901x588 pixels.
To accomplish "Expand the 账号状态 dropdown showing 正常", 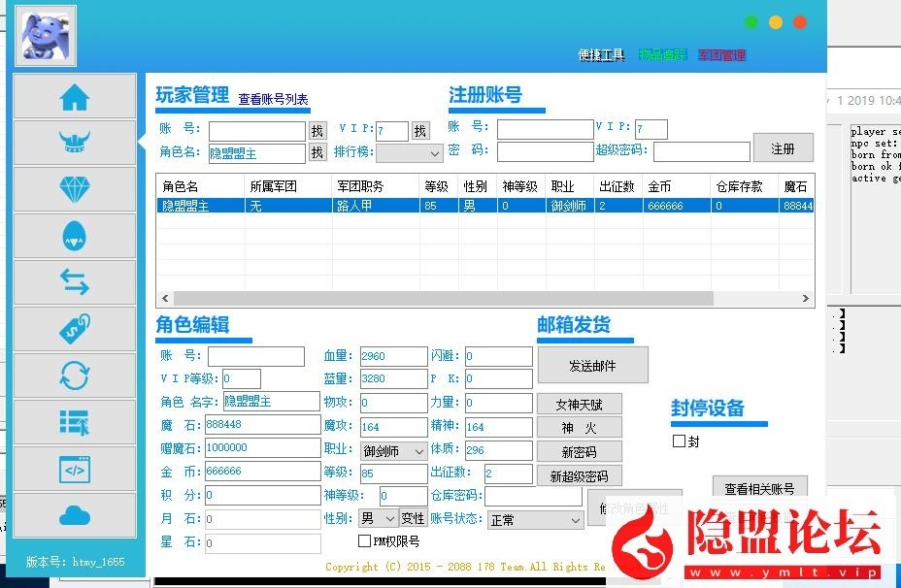I will tap(535, 520).
